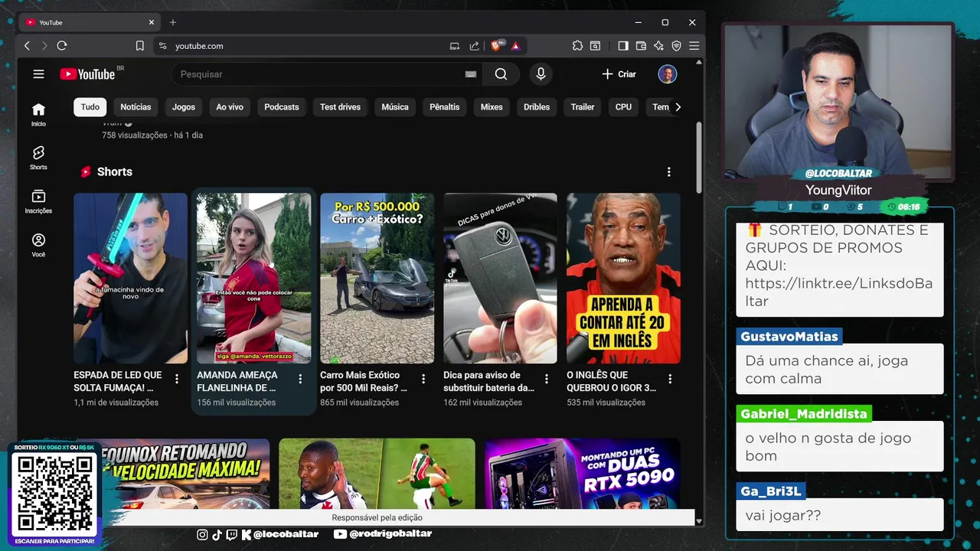Open the YouTube hamburger guide menu

[38, 74]
